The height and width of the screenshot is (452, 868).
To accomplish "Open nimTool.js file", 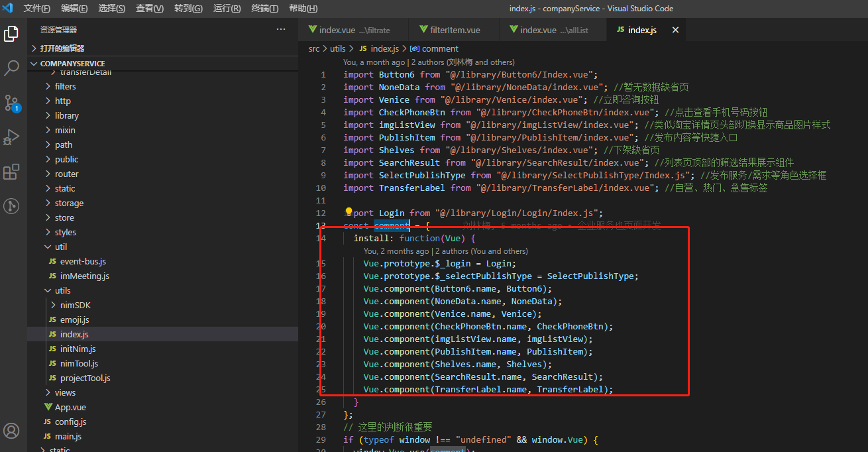I will tap(162, 363).
